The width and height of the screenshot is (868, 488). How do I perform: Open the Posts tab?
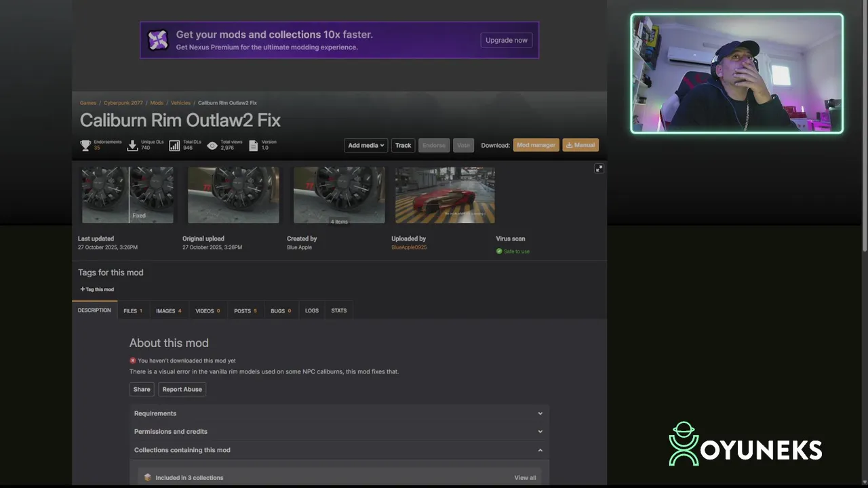click(245, 310)
